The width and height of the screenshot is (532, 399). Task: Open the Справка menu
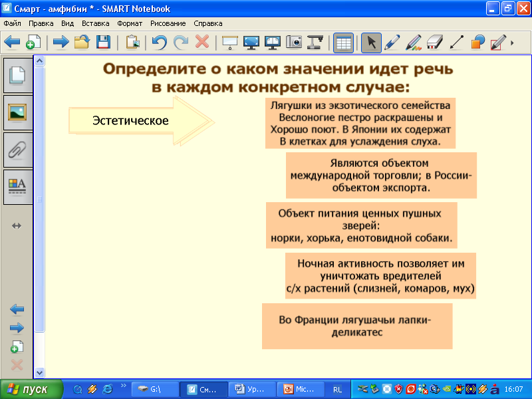tap(208, 23)
